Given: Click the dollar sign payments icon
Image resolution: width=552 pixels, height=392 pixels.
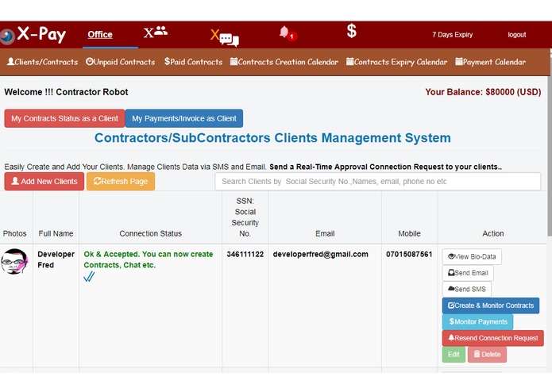Looking at the screenshot, I should (x=351, y=31).
